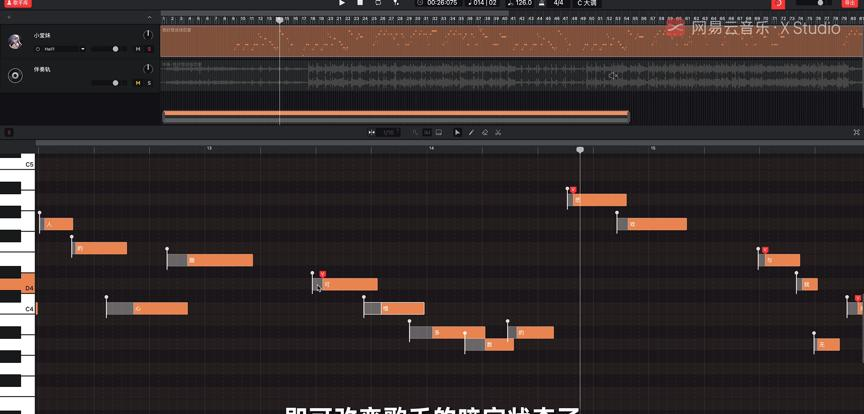Select the highest note under the playhead

597,200
